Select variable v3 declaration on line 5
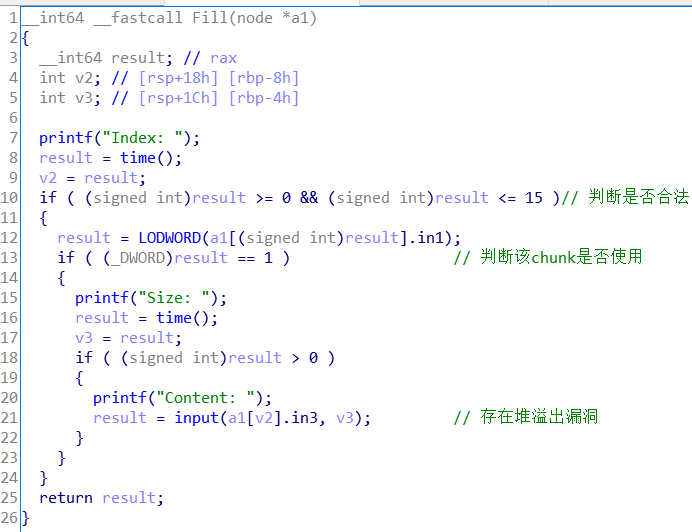The height and width of the screenshot is (532, 692). (x=70, y=98)
